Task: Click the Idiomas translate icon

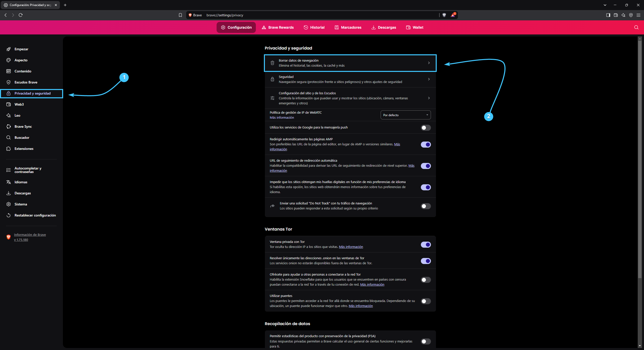Action: pos(9,182)
